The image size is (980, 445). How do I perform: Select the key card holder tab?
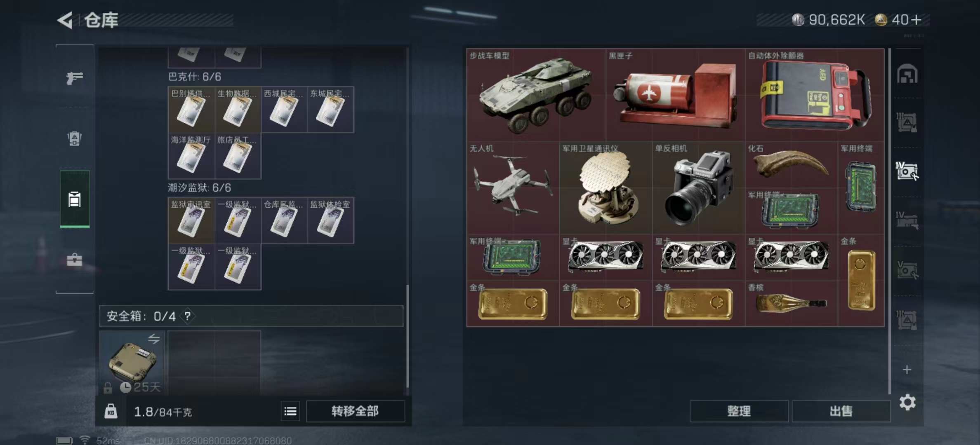point(75,199)
